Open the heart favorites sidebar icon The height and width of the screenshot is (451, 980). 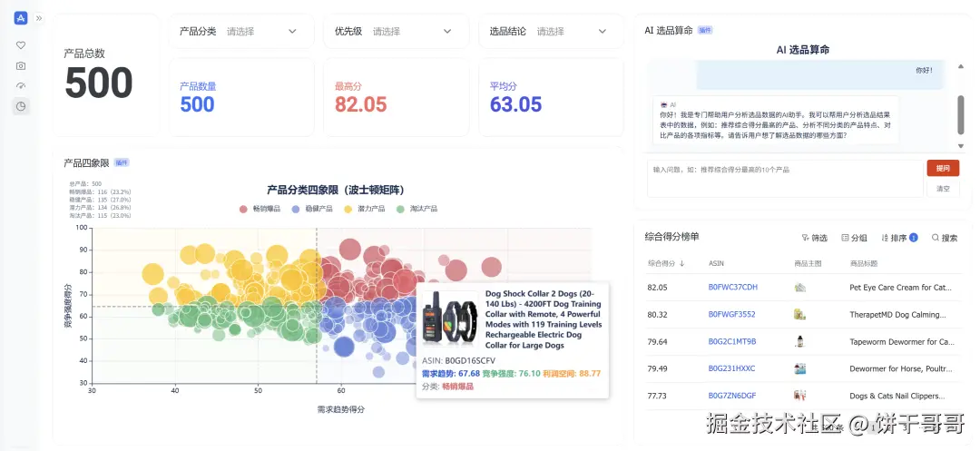tap(21, 45)
